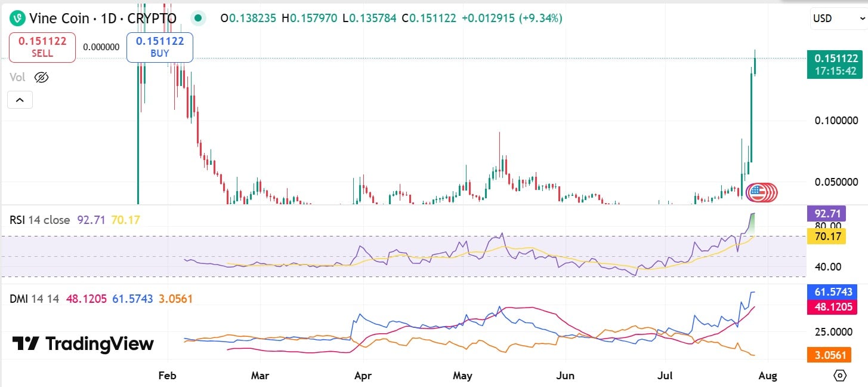Collapse the panel with the chevron button
The image size is (868, 387).
coord(20,100)
